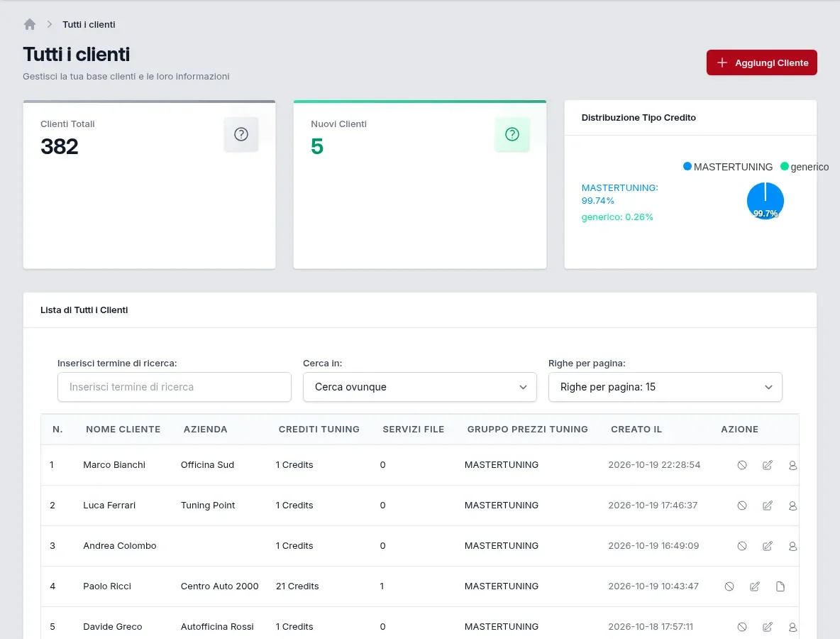Image resolution: width=840 pixels, height=639 pixels.
Task: Select the Marco Bianchi client name
Action: tap(114, 465)
